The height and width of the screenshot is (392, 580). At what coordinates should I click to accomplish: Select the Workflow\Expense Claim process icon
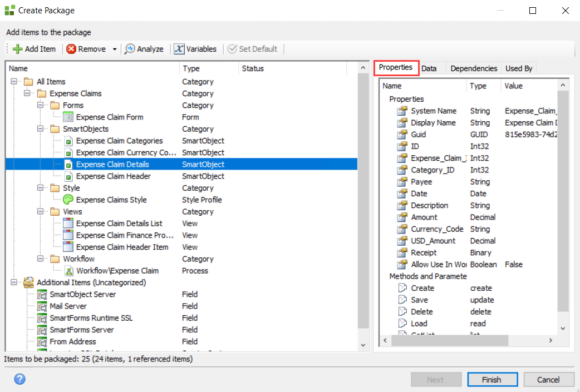68,271
